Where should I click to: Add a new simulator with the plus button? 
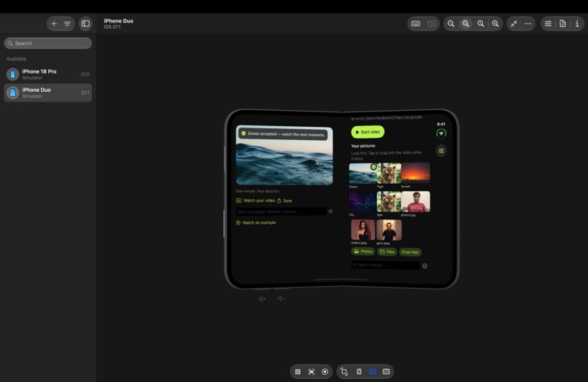tap(54, 23)
